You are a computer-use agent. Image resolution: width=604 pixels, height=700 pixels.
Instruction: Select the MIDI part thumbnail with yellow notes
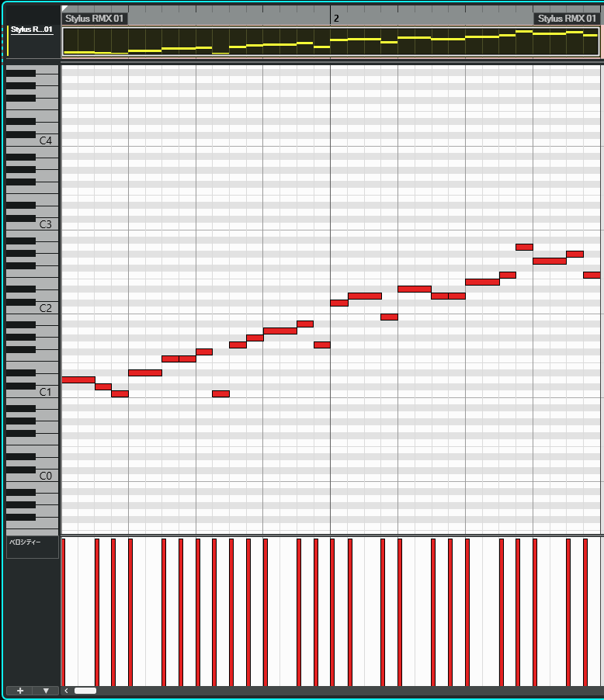pos(331,41)
